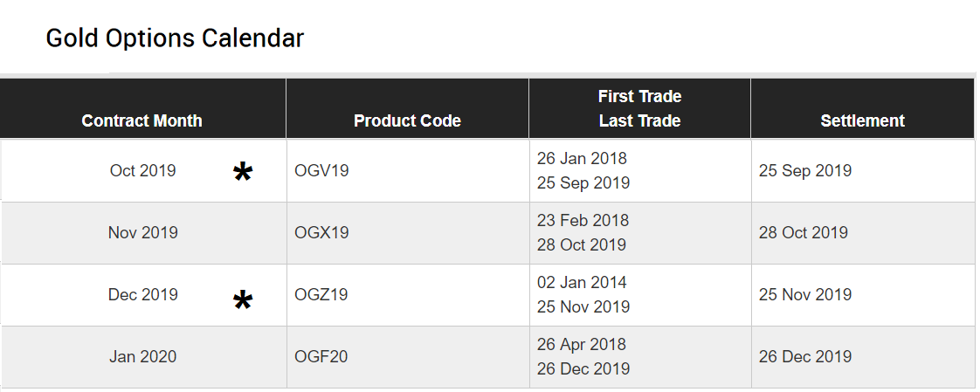The image size is (980, 392).
Task: Click the 26 Dec 2019 settlement date
Action: click(805, 356)
